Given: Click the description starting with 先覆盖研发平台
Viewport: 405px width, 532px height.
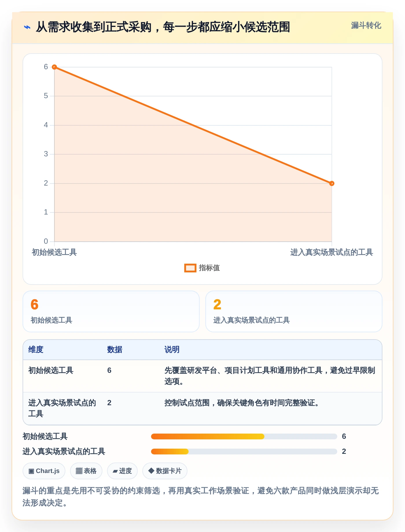Looking at the screenshot, I should pos(270,376).
